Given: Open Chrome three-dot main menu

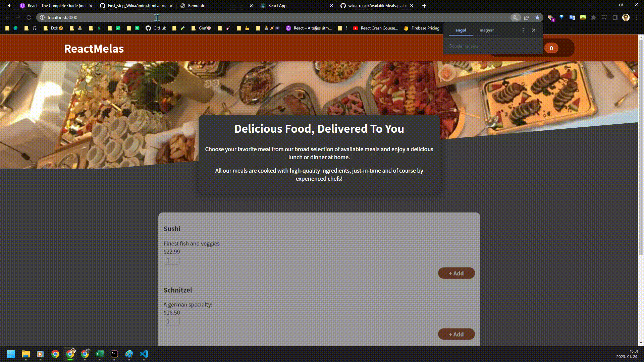Looking at the screenshot, I should (637, 17).
